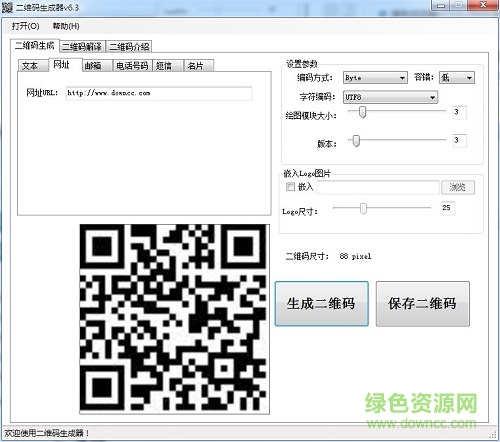Select the 短信 content tab
This screenshot has height=442, width=500.
point(167,66)
